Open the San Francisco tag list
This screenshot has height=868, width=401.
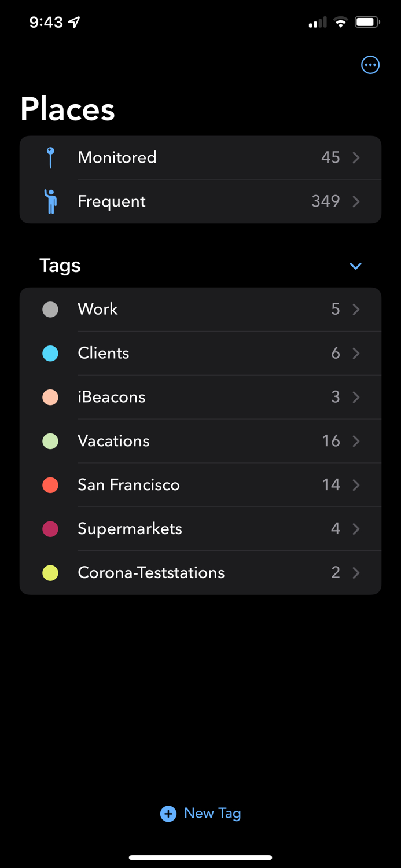point(200,485)
